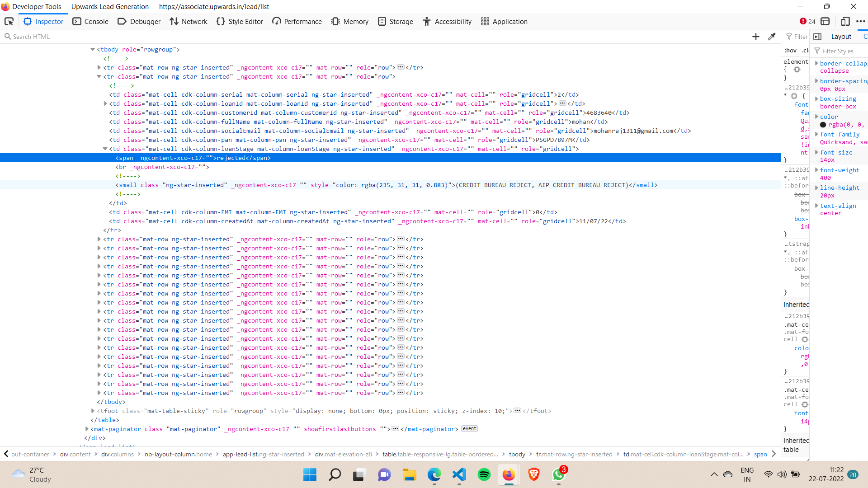Open the Inspector panel
The width and height of the screenshot is (868, 488).
(x=43, y=21)
